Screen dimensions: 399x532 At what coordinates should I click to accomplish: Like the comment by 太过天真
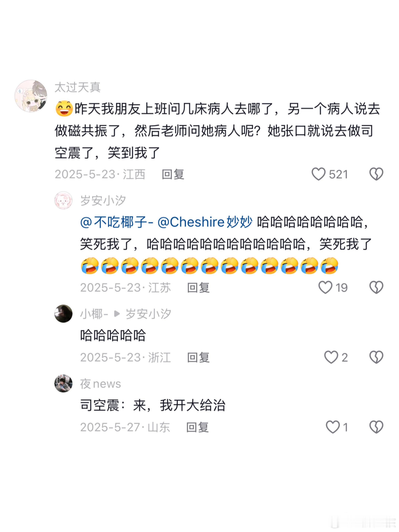click(x=318, y=174)
